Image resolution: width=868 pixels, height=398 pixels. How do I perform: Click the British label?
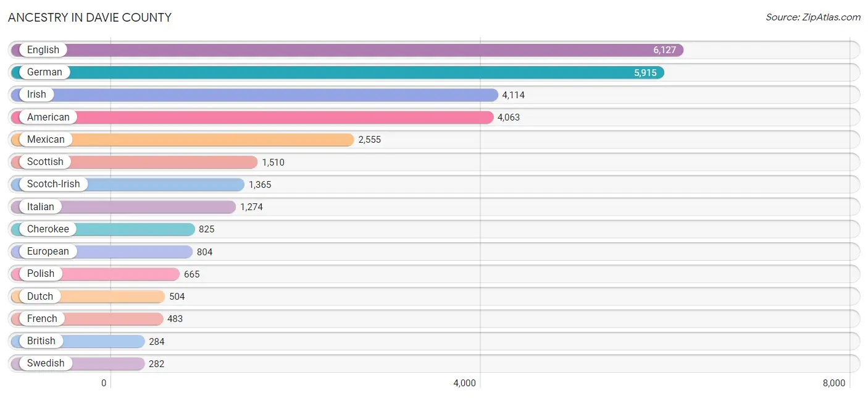[41, 341]
